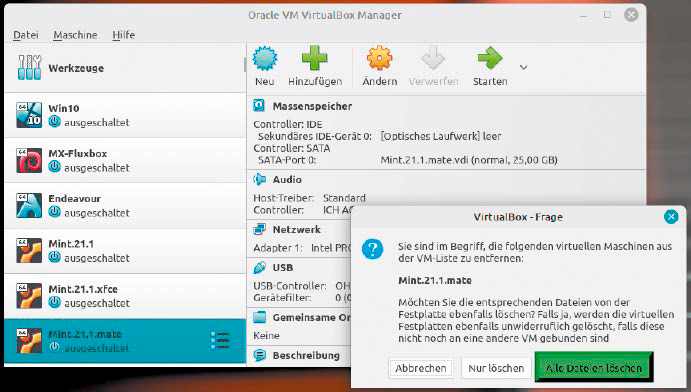The height and width of the screenshot is (392, 691).
Task: Click power status icon under MX-Fluxbox
Action: (x=55, y=167)
